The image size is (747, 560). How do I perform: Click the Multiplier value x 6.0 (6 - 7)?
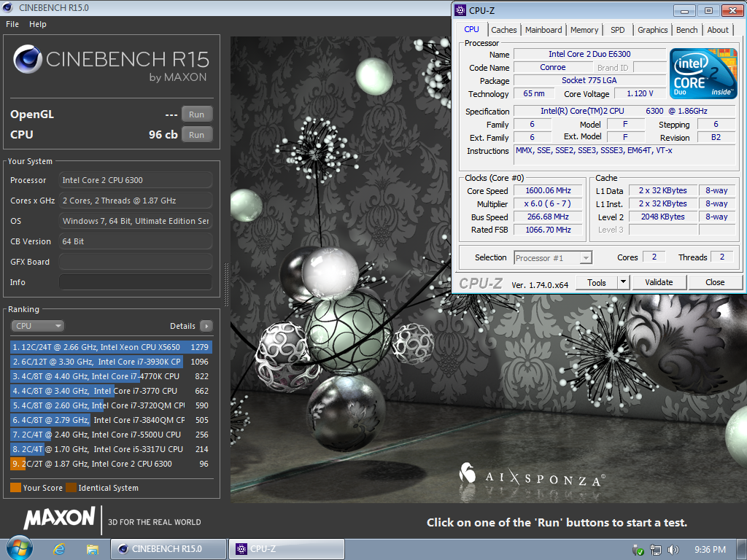click(x=548, y=203)
